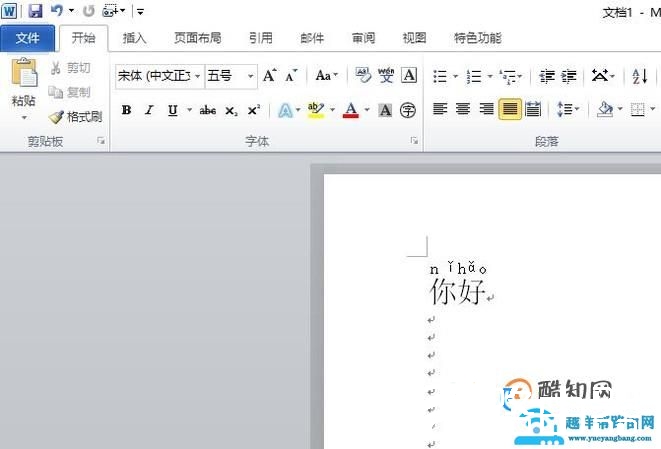Viewport: 661px width, 449px height.
Task: Click the Character Shading icon
Action: tap(385, 110)
